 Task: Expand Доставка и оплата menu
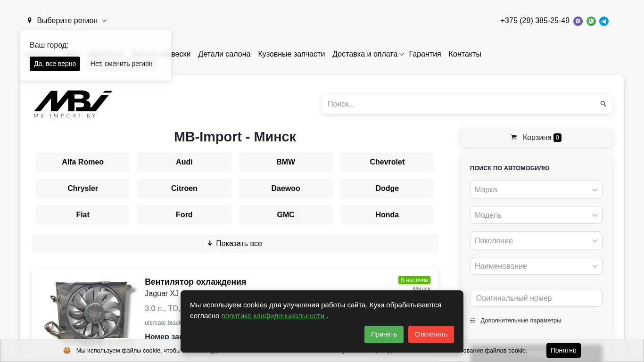[368, 54]
